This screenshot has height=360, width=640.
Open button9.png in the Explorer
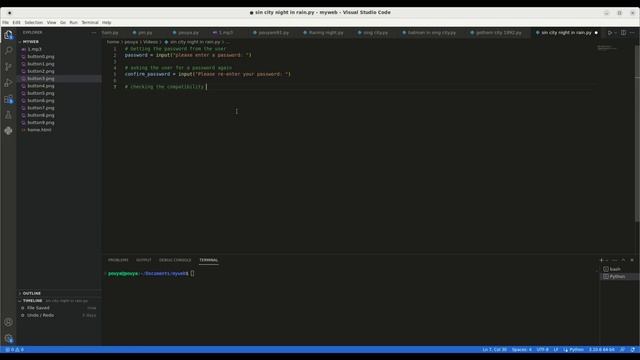(59, 122)
